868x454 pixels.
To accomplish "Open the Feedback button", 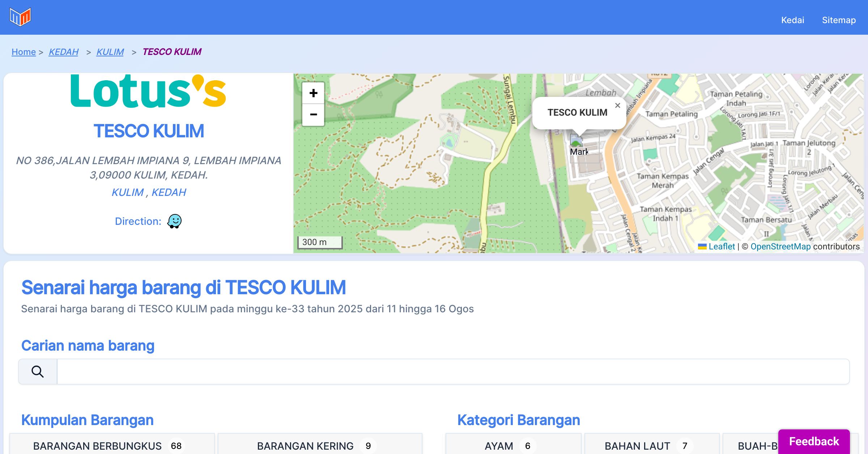I will coord(814,441).
